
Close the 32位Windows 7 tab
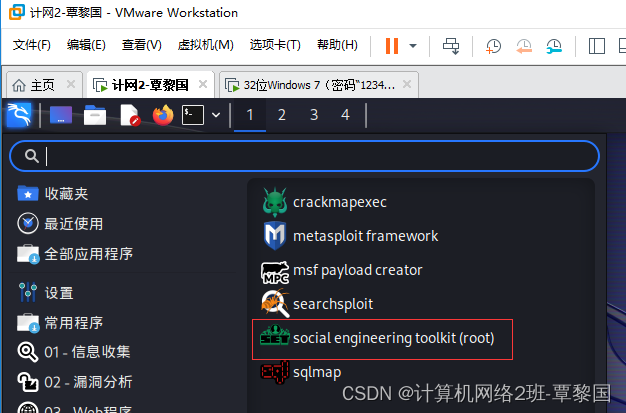click(407, 84)
